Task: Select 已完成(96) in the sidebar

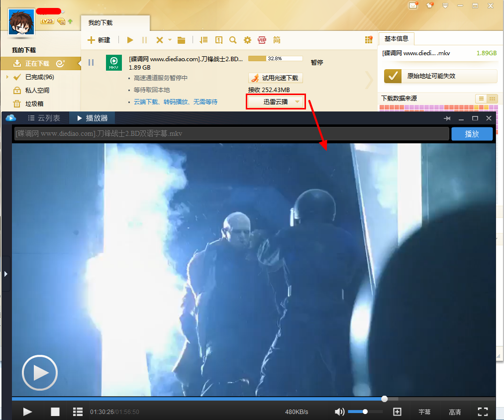Action: [x=39, y=77]
